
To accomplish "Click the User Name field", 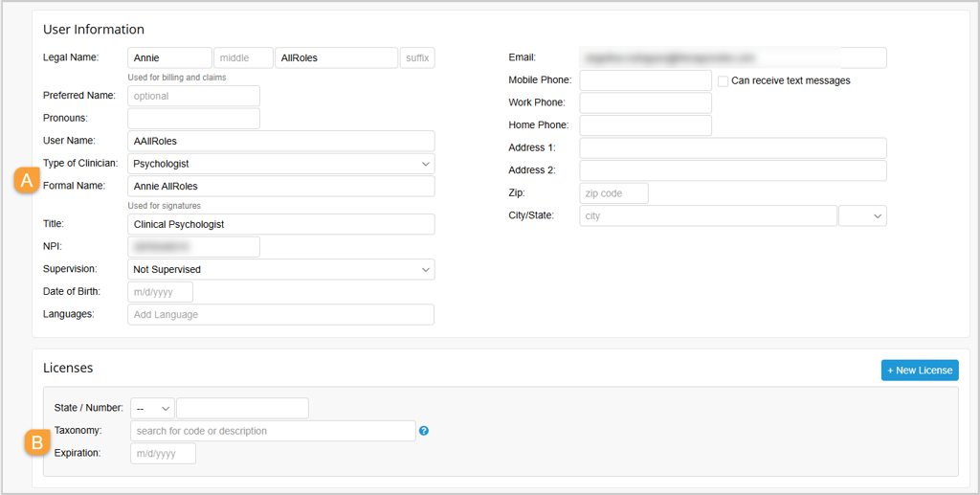I will point(280,141).
